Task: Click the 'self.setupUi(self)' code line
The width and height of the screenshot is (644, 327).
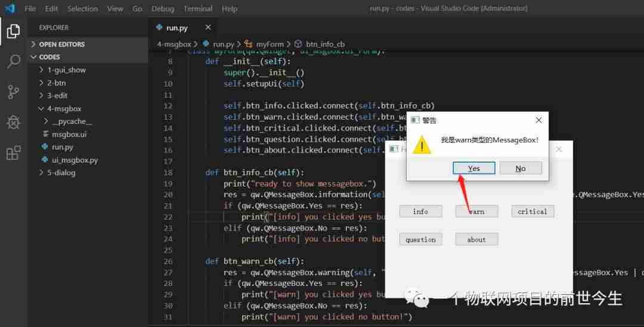Action: [x=264, y=84]
